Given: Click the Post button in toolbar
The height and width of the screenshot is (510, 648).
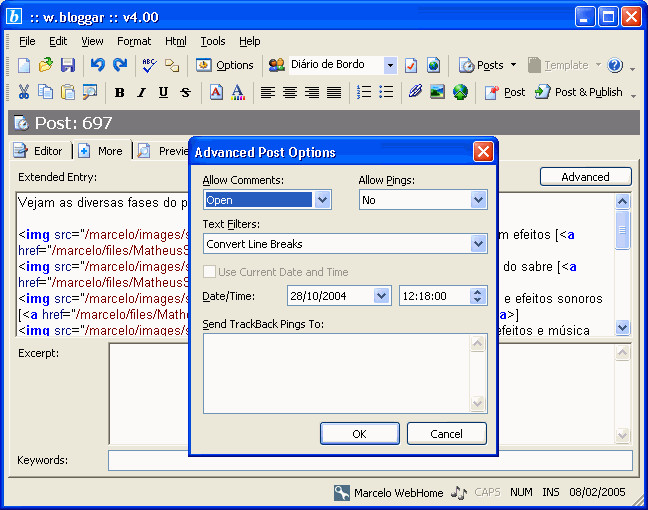Looking at the screenshot, I should pyautogui.click(x=505, y=92).
